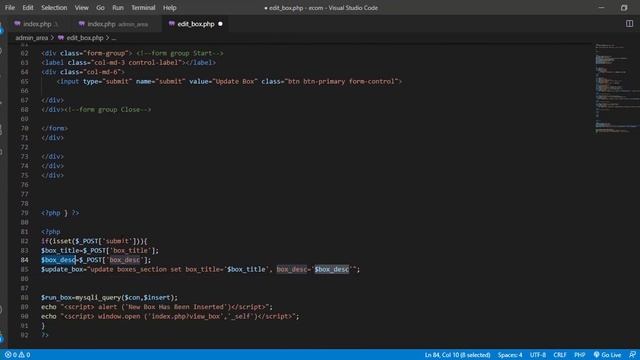Click the restore window button
This screenshot has height=360, width=640.
(624, 8)
